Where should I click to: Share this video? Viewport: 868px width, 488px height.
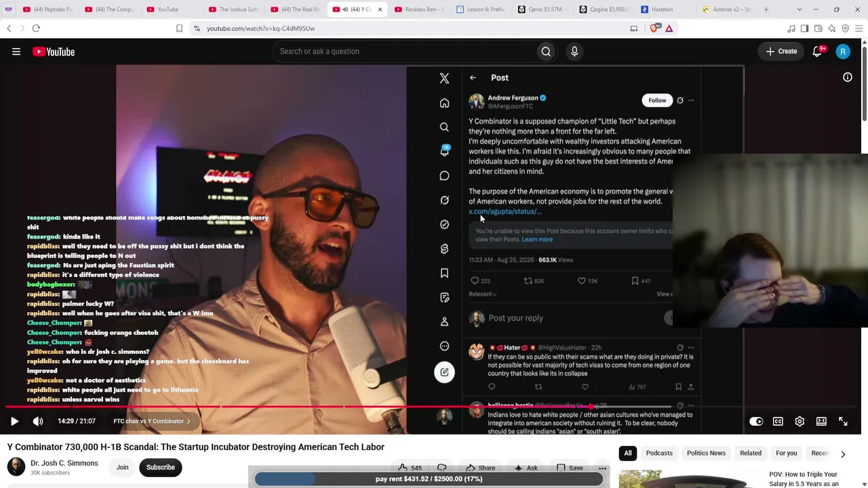click(479, 468)
